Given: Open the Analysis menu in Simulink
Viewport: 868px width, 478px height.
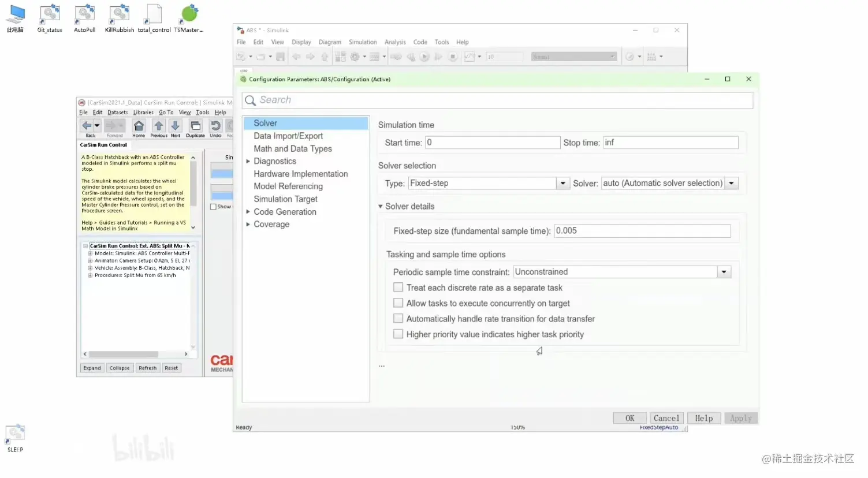Looking at the screenshot, I should [395, 42].
